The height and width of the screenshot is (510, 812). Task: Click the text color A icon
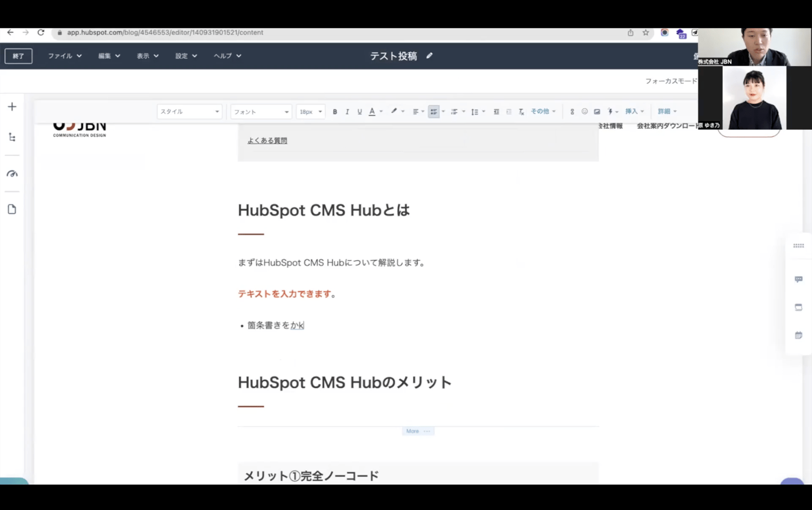click(372, 112)
